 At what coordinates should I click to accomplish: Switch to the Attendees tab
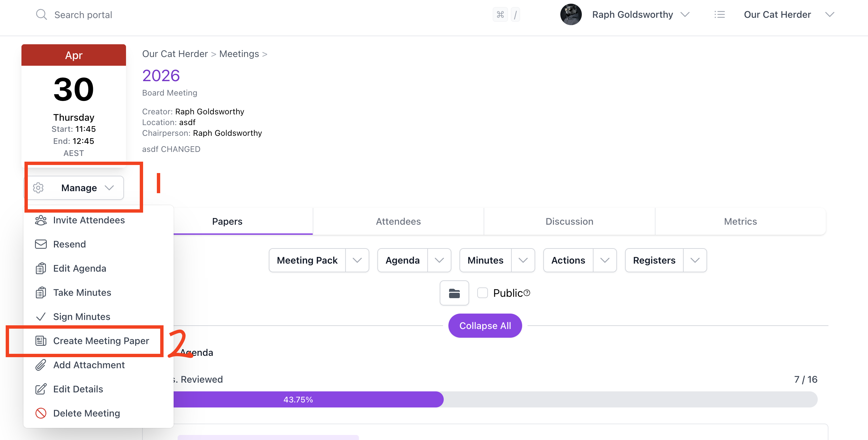pyautogui.click(x=398, y=221)
